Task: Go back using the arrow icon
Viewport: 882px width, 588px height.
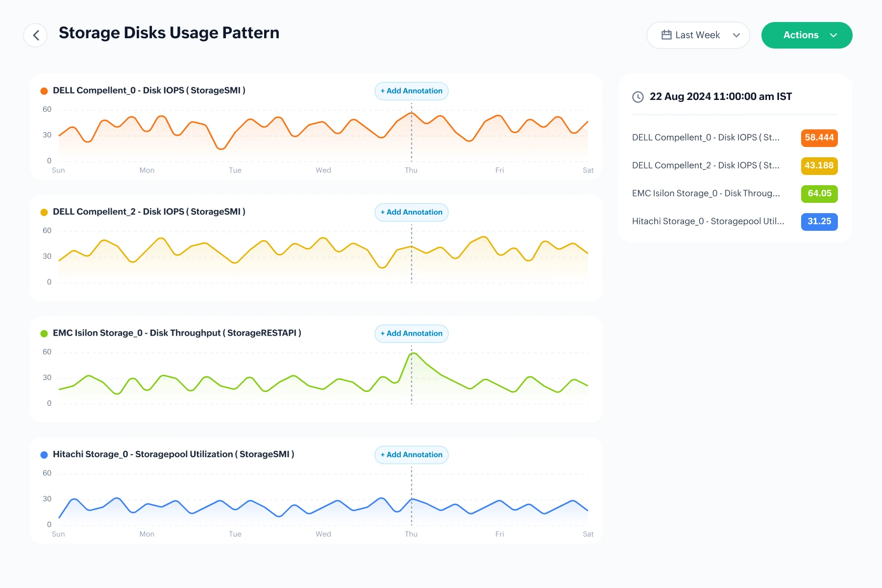Action: (x=35, y=35)
